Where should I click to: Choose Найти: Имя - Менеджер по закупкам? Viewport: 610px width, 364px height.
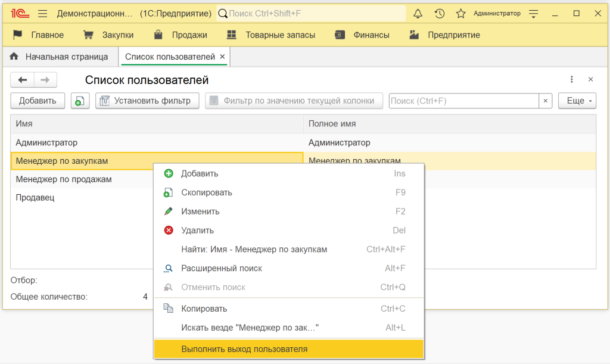(289, 249)
